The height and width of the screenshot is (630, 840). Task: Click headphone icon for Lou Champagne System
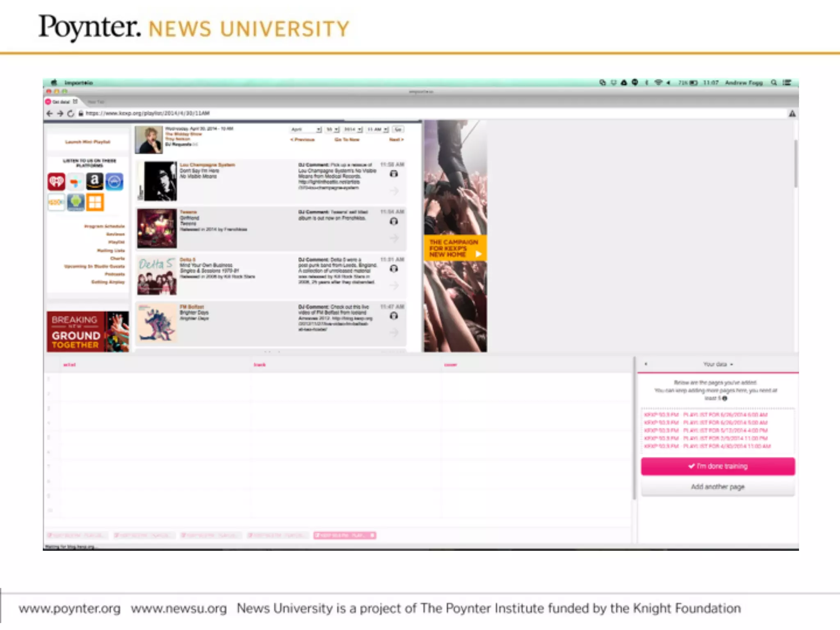point(394,174)
